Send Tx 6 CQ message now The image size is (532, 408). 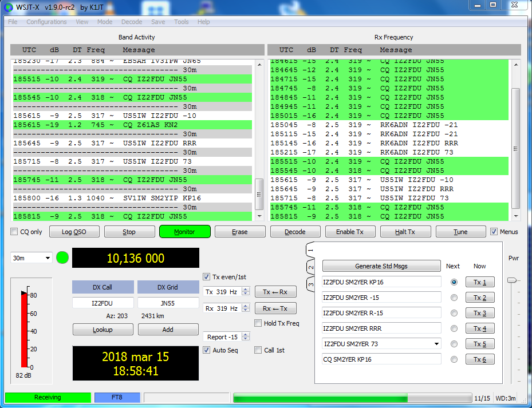480,359
